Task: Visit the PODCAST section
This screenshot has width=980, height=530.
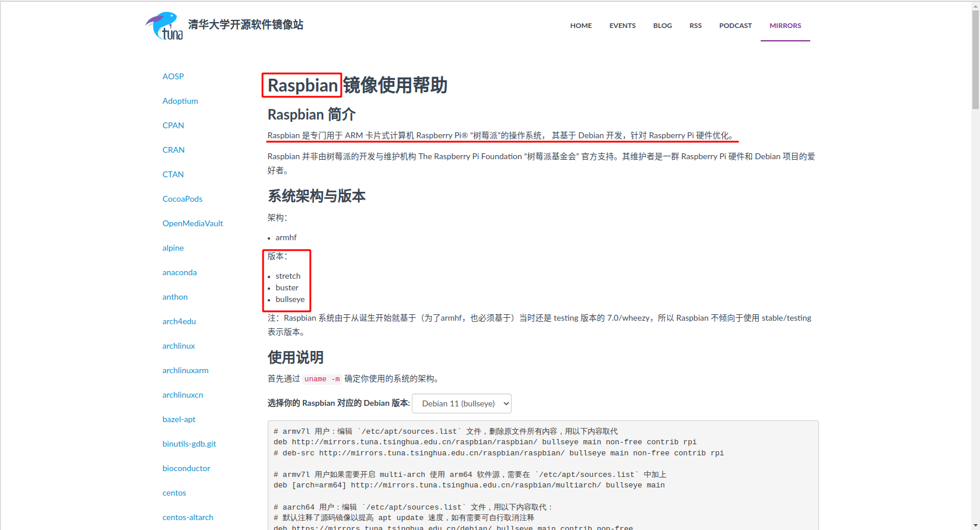Action: point(736,26)
